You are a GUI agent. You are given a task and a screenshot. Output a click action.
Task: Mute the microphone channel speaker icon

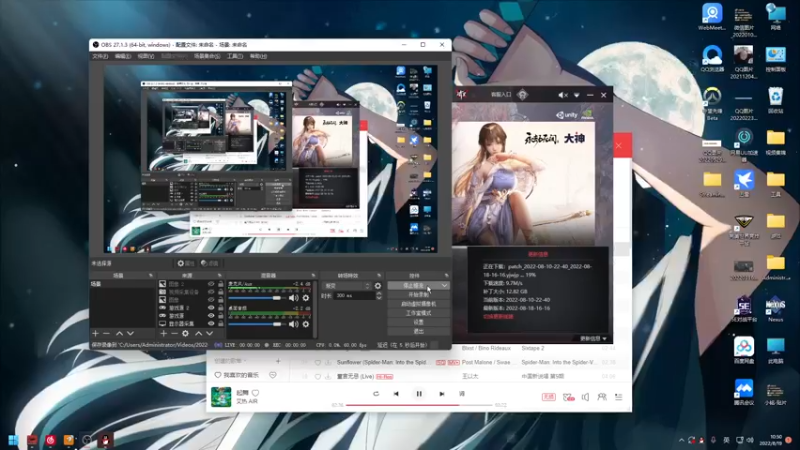(x=293, y=297)
